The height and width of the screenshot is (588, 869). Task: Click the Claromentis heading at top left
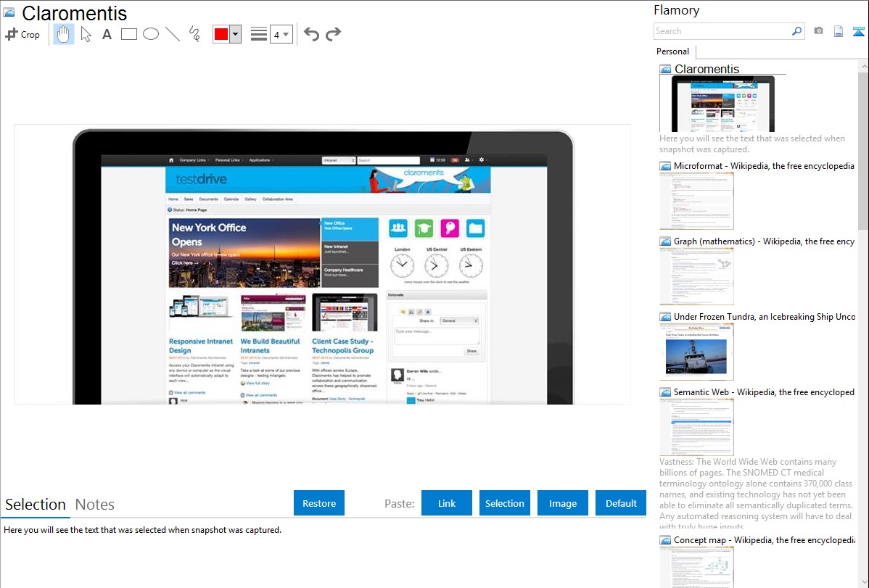point(74,13)
